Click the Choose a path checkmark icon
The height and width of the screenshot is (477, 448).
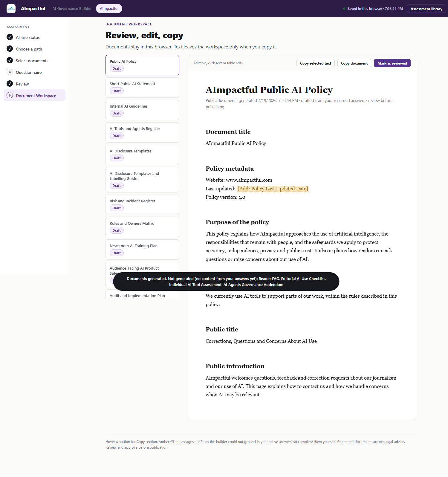(10, 49)
